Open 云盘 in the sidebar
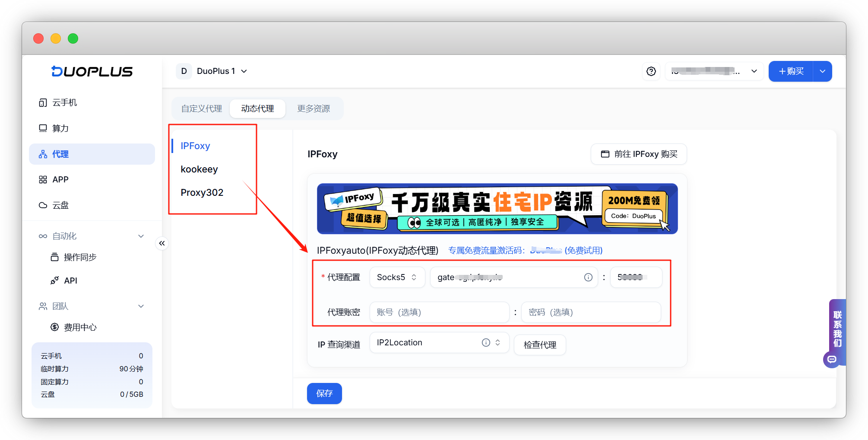Screen dimensions: 868x440 92,205
